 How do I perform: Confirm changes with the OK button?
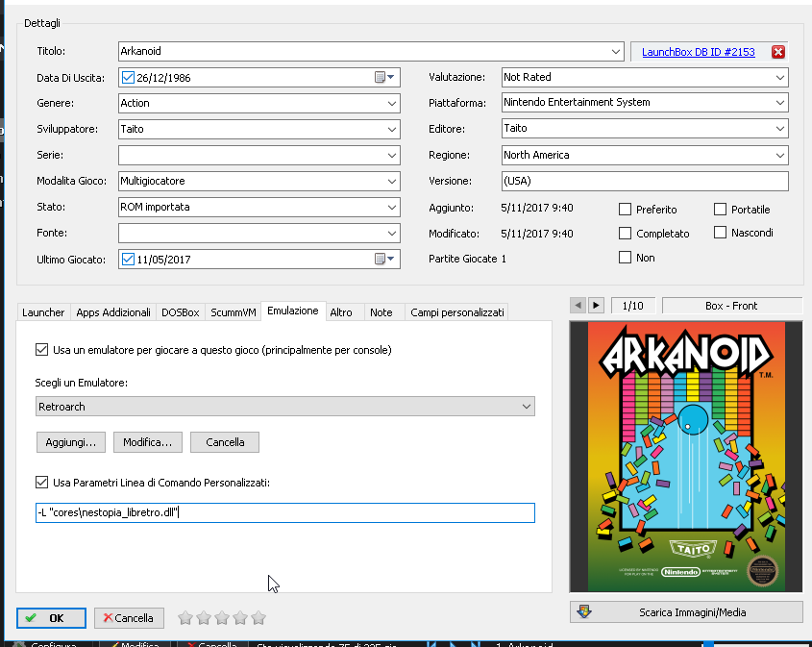point(51,618)
